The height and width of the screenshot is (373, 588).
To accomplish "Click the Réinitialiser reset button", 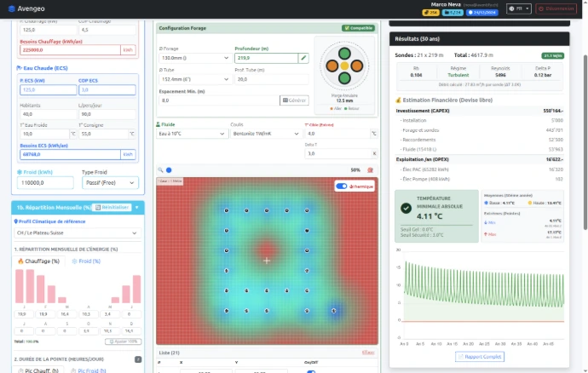I will (x=112, y=207).
